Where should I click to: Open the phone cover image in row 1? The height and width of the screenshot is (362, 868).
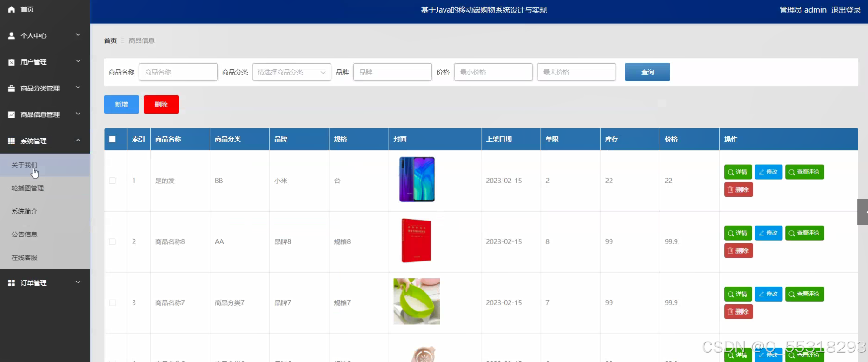click(x=417, y=179)
